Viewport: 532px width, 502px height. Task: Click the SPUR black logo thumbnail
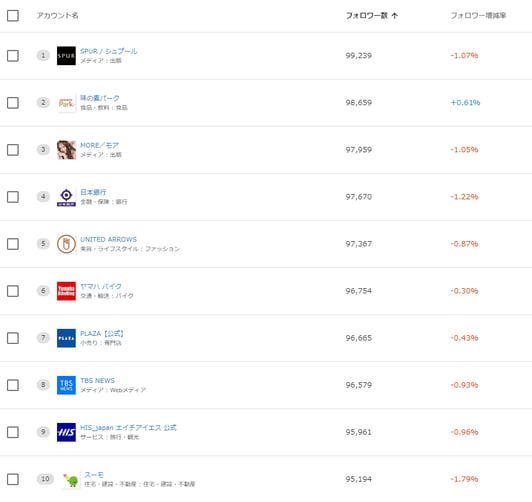coord(66,56)
